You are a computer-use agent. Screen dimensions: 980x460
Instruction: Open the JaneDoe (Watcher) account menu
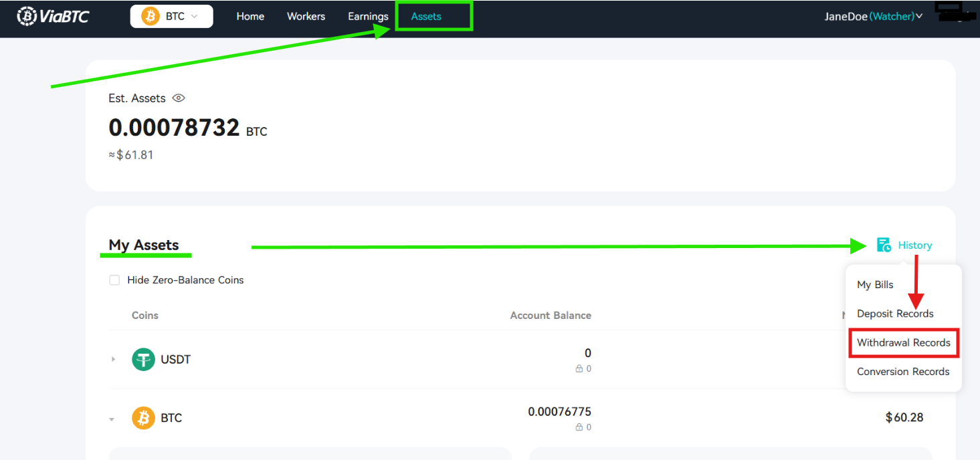point(874,16)
